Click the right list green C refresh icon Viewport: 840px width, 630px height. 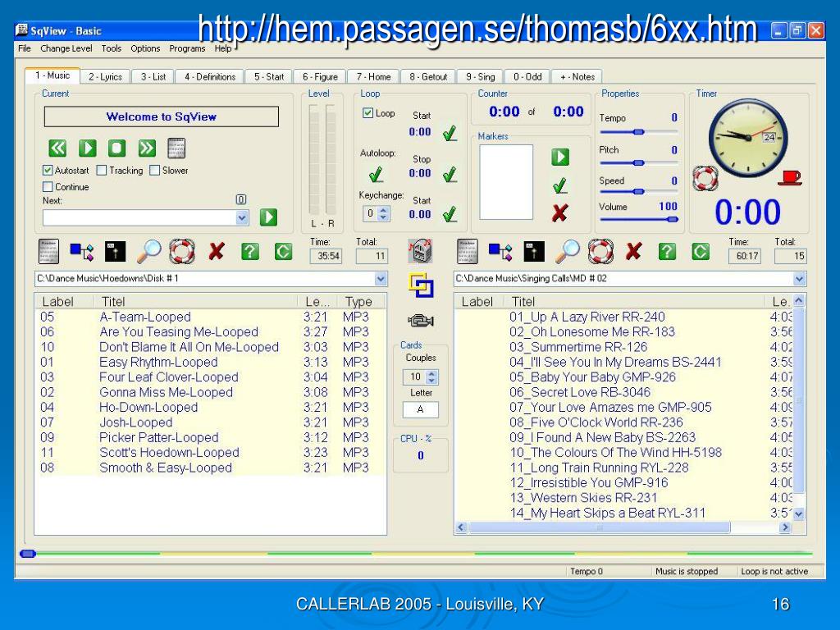tap(701, 251)
